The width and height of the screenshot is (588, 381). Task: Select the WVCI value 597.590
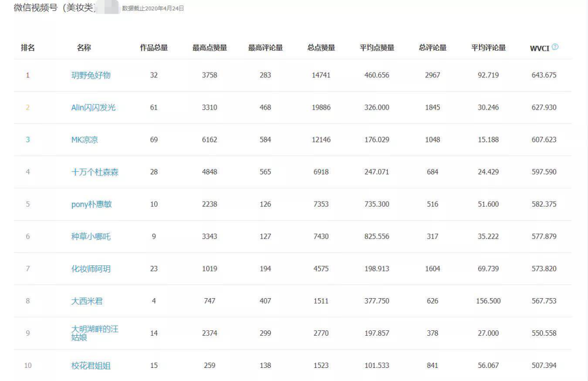click(544, 172)
